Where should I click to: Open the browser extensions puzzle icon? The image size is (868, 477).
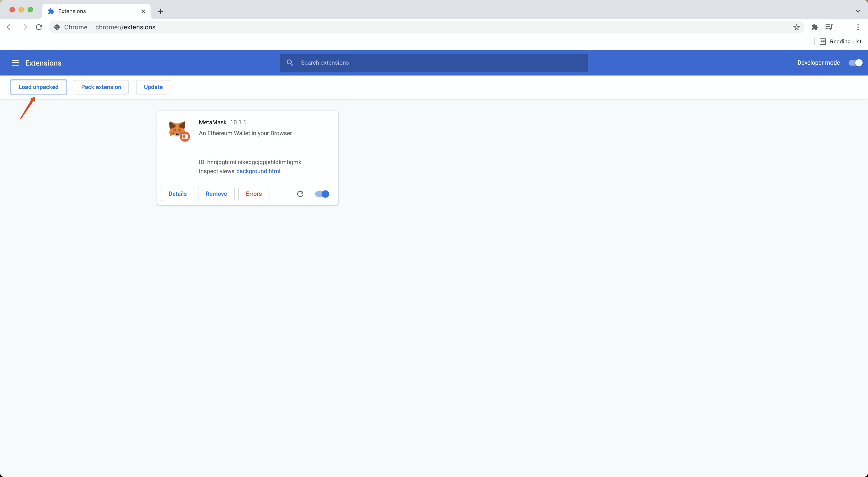pos(814,27)
